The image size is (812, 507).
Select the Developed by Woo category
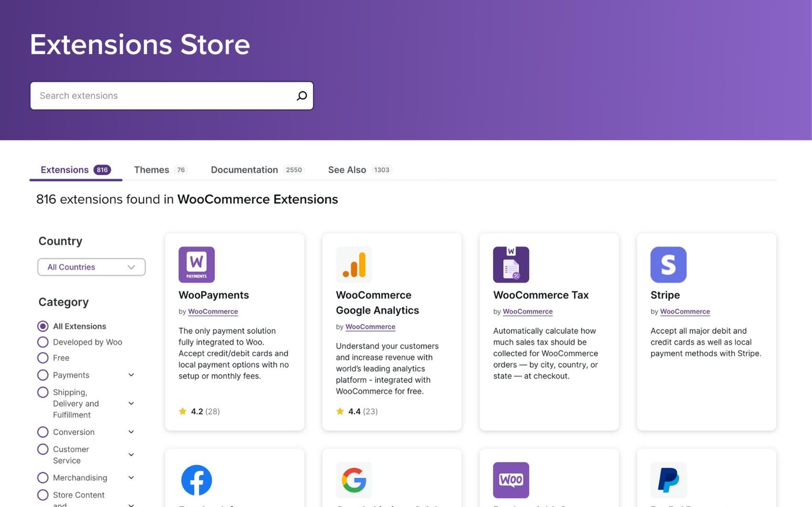pos(43,342)
